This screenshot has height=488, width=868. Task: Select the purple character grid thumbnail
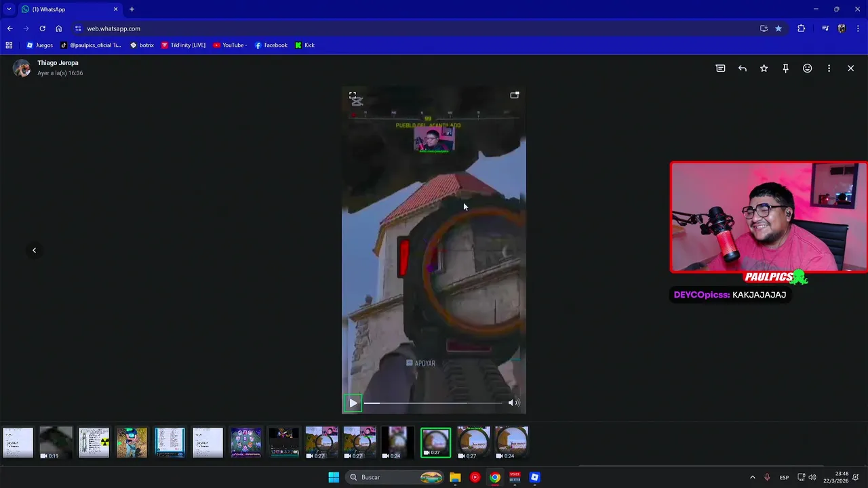tap(245, 443)
